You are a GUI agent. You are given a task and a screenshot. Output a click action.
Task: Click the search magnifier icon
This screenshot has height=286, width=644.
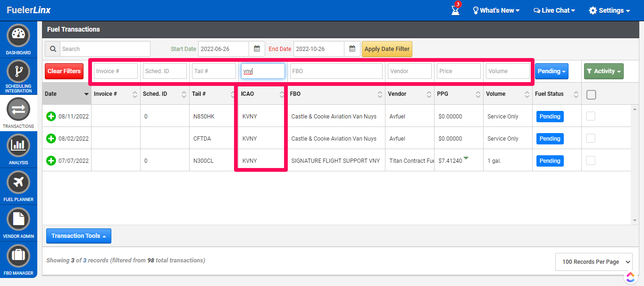(x=52, y=49)
